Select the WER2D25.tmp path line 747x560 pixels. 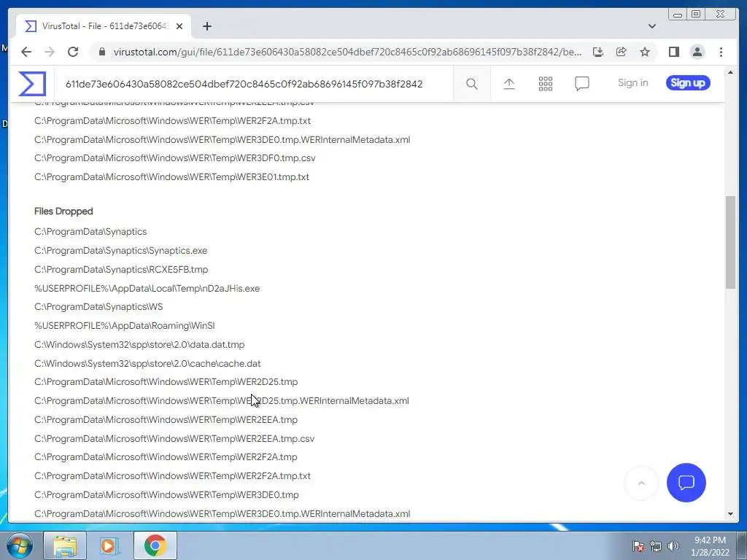tap(166, 382)
